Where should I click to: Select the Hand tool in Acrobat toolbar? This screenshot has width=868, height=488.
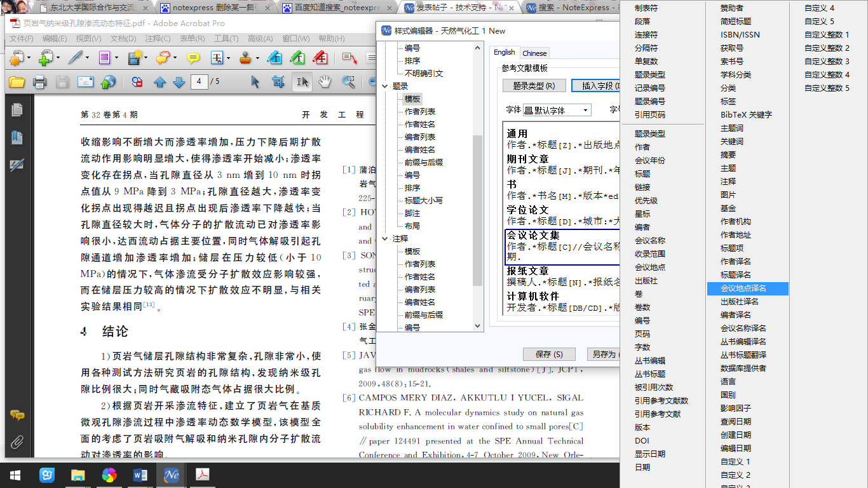[325, 82]
